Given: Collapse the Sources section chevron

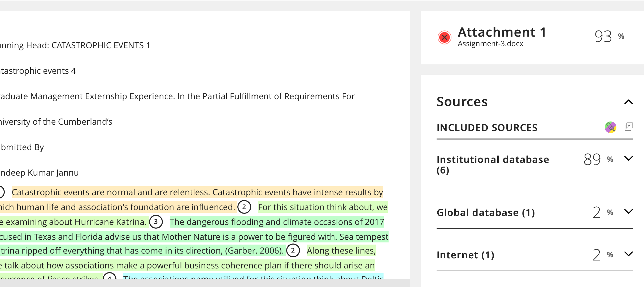Looking at the screenshot, I should (x=629, y=102).
